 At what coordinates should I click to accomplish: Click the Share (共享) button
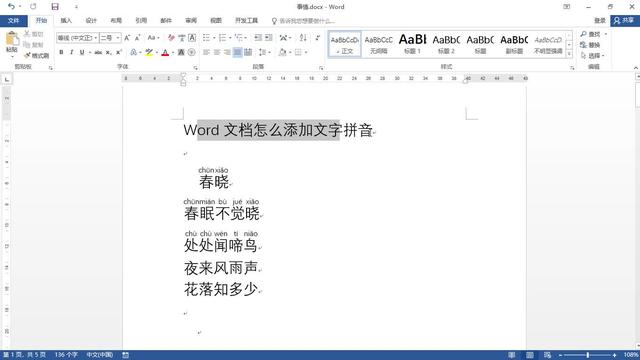pyautogui.click(x=625, y=20)
